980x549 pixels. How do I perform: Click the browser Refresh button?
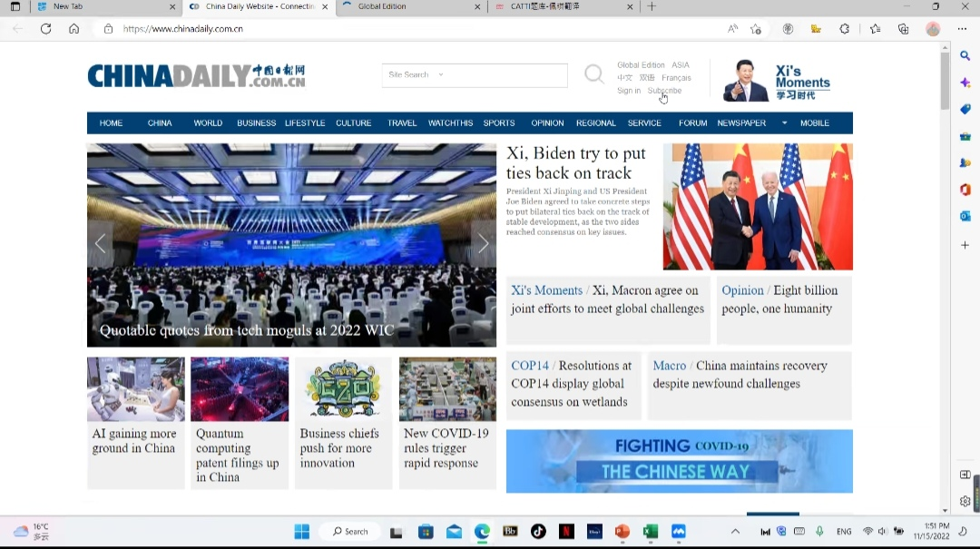pos(45,29)
